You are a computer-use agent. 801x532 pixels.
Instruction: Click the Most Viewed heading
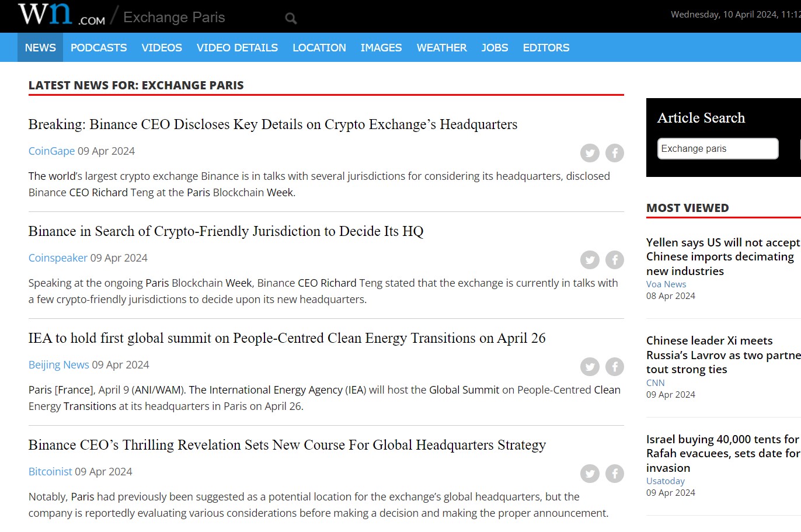(x=688, y=208)
